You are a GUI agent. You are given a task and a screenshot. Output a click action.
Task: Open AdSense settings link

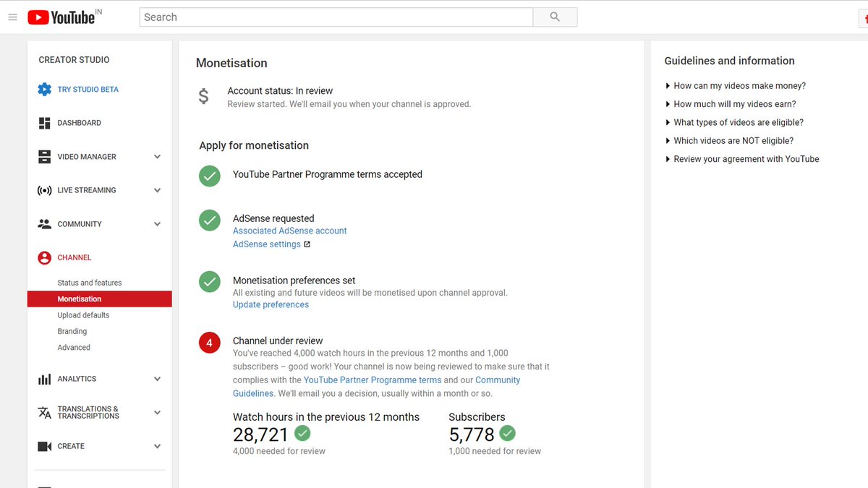(267, 244)
